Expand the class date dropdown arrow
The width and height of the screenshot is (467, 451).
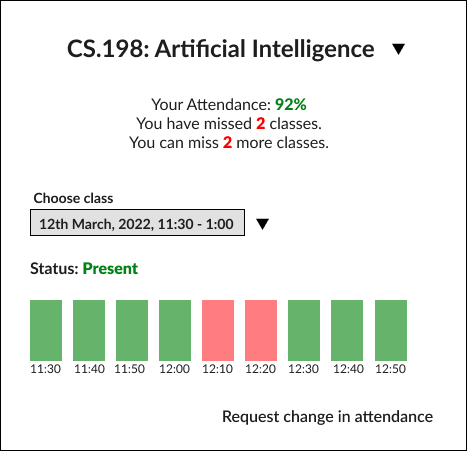click(x=263, y=224)
